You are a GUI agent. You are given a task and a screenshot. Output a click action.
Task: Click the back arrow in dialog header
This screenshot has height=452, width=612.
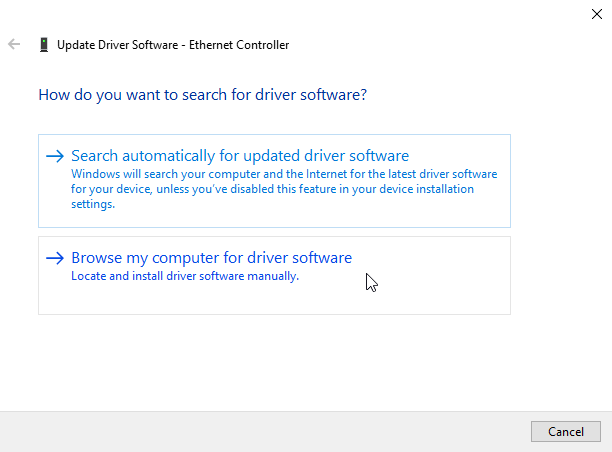pyautogui.click(x=14, y=44)
